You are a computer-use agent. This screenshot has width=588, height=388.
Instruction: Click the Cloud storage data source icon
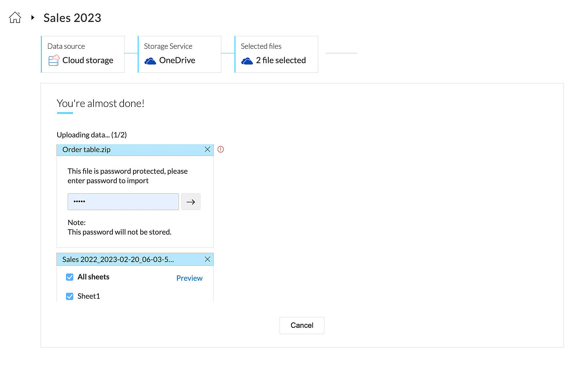coord(54,61)
